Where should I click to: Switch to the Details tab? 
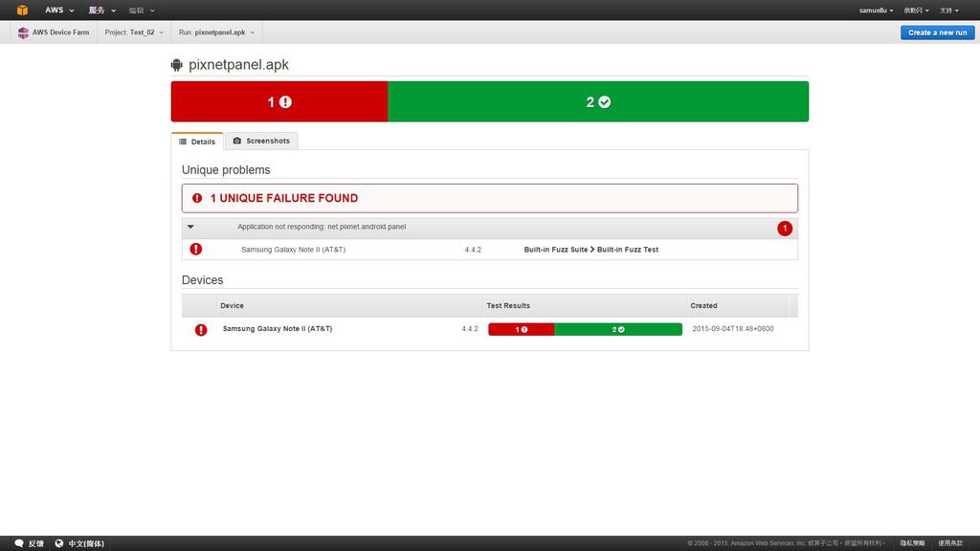click(197, 142)
